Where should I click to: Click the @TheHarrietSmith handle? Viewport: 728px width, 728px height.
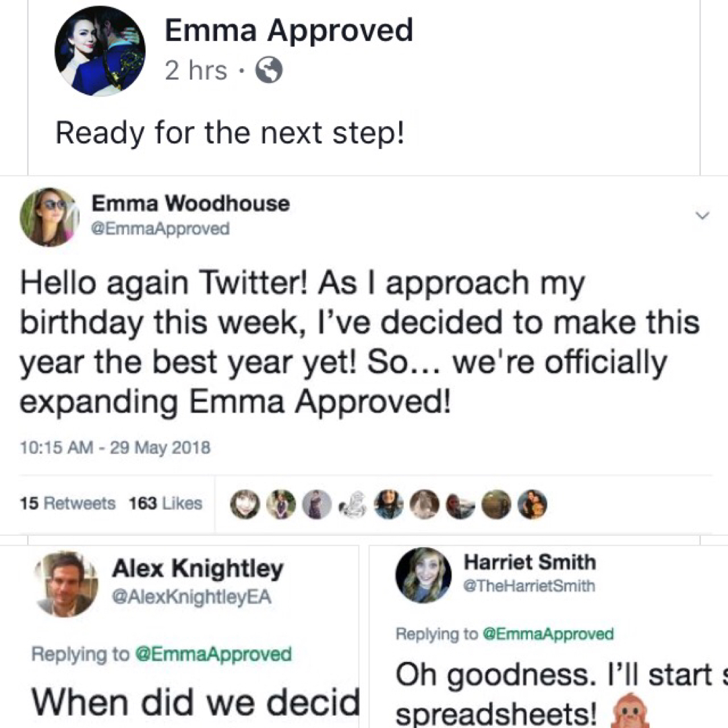click(x=529, y=586)
